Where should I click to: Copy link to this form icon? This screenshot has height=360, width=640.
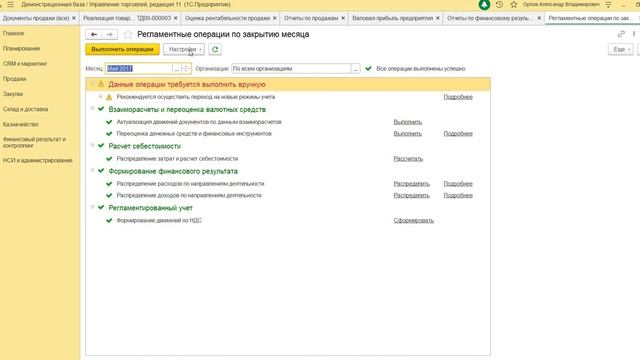click(x=621, y=34)
